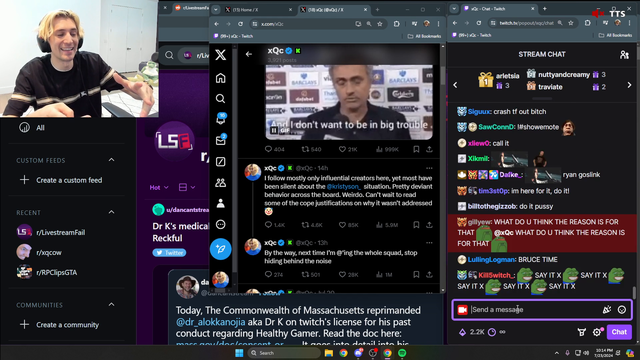Open Communities icon in X sidebar
This screenshot has height=360, width=640.
(220, 182)
